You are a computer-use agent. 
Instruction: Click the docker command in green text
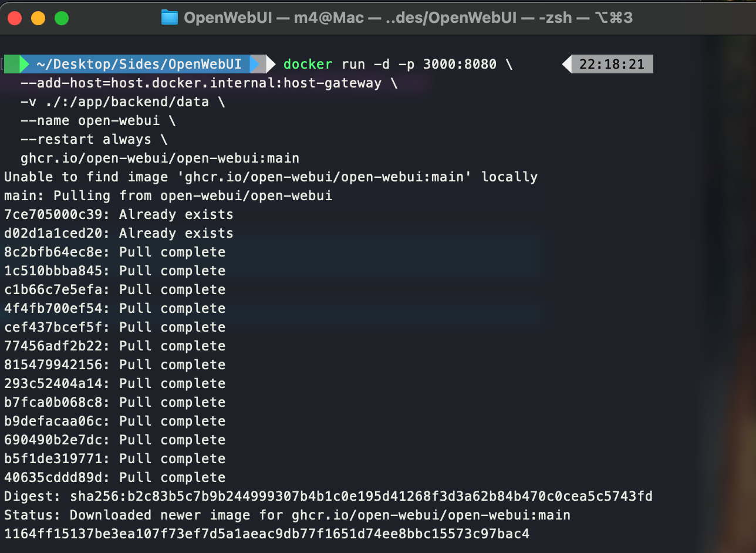coord(308,64)
